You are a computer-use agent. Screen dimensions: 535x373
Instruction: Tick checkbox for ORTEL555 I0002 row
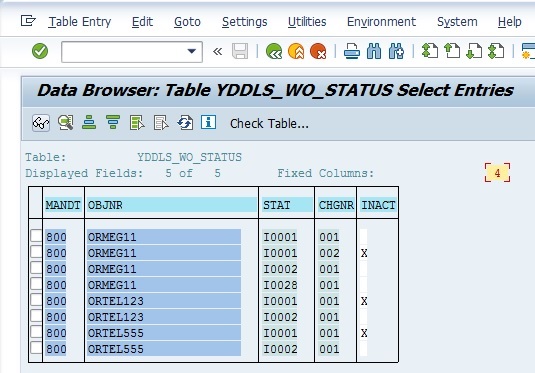click(x=36, y=348)
